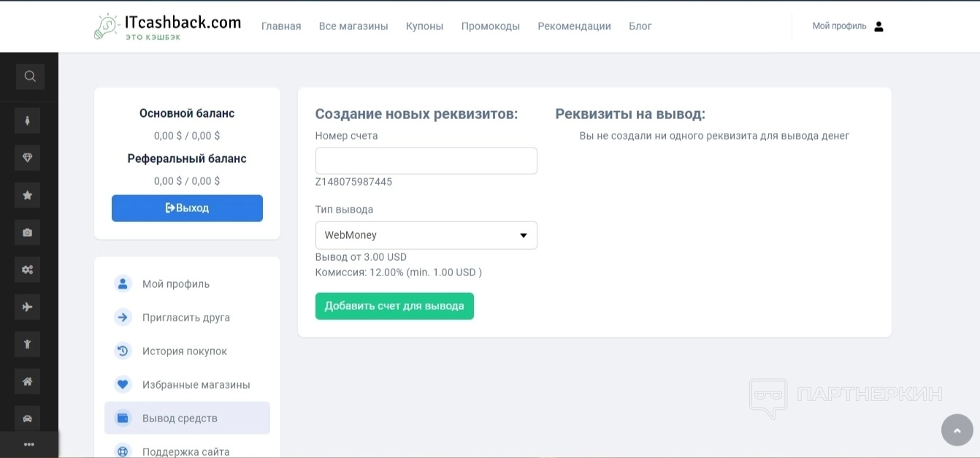The width and height of the screenshot is (980, 458).
Task: Open the Промокоды menu item
Action: (490, 26)
